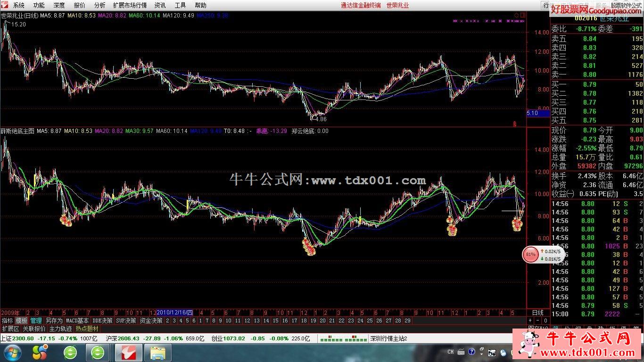Click the square window icon above the top chart
The image size is (644, 362).
click(523, 15)
